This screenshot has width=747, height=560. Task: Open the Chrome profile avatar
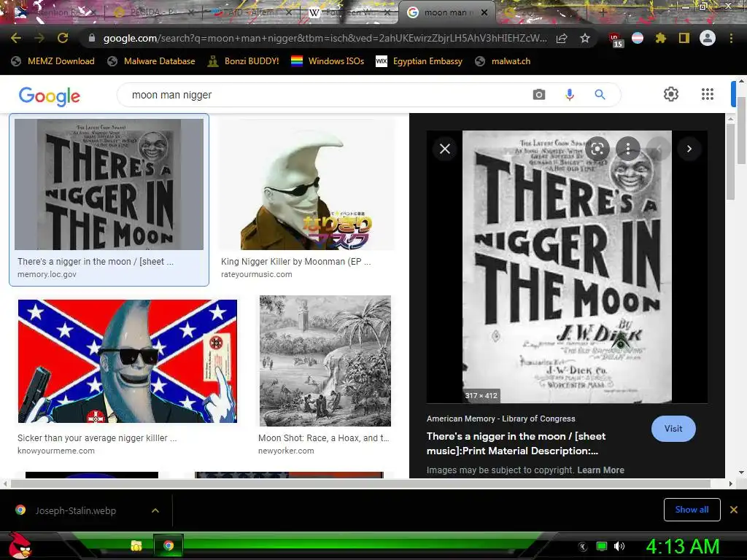[x=708, y=38]
